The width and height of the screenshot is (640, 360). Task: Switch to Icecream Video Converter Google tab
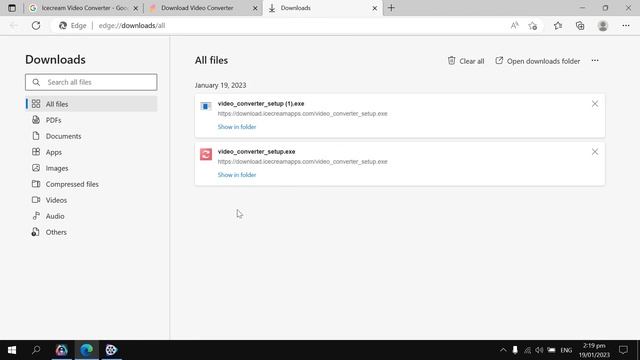[x=84, y=8]
